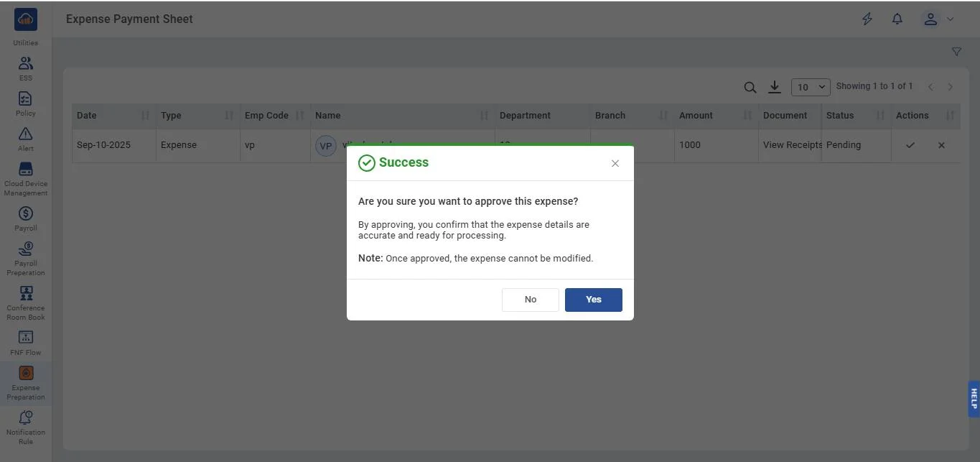This screenshot has height=462, width=980.
Task: Go to Cloud Device Management
Action: tap(25, 178)
